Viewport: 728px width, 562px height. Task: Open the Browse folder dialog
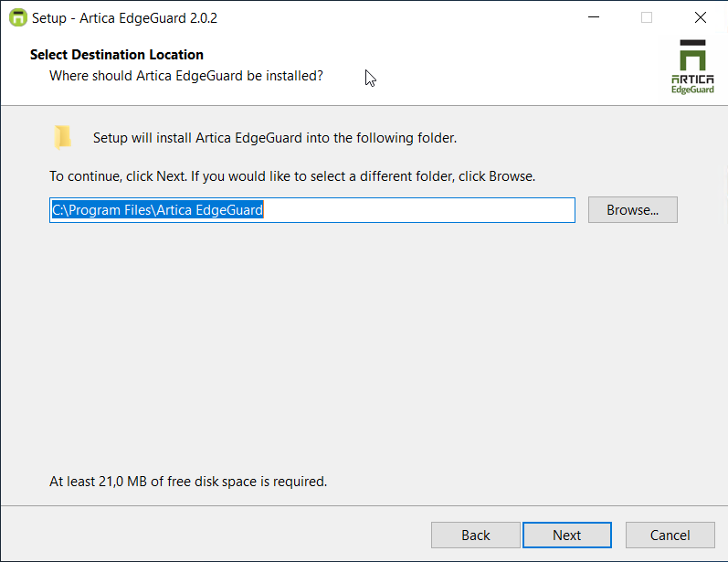pyautogui.click(x=632, y=210)
